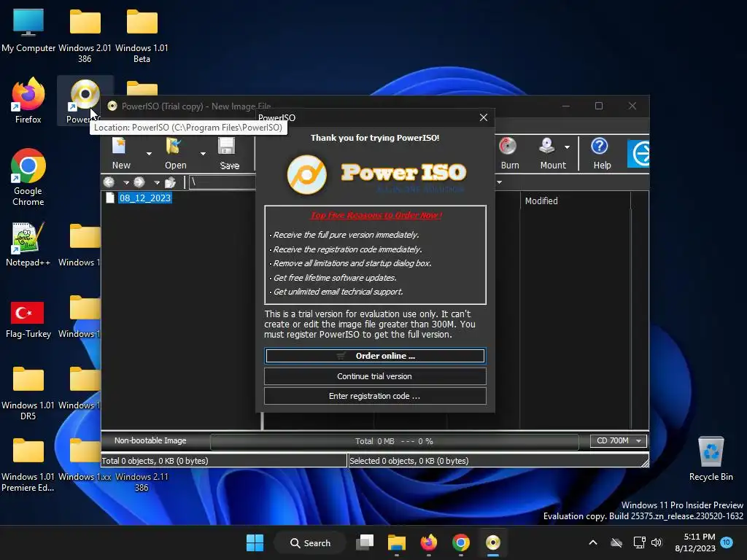This screenshot has height=560, width=747.
Task: Maximize the PowerISO main window
Action: (x=599, y=106)
